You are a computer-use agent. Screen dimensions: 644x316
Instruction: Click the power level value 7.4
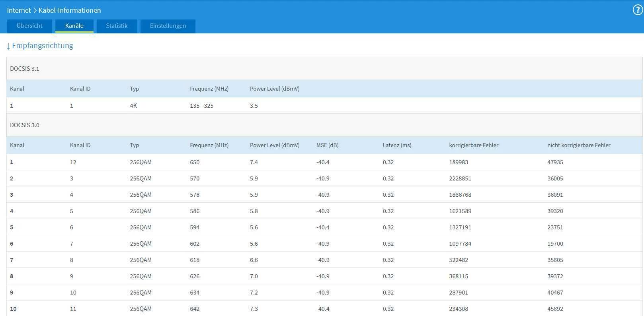pyautogui.click(x=254, y=162)
